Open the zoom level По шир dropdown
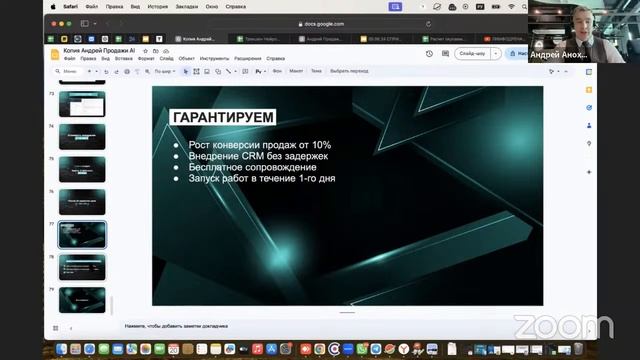640x360 pixels. (165, 71)
